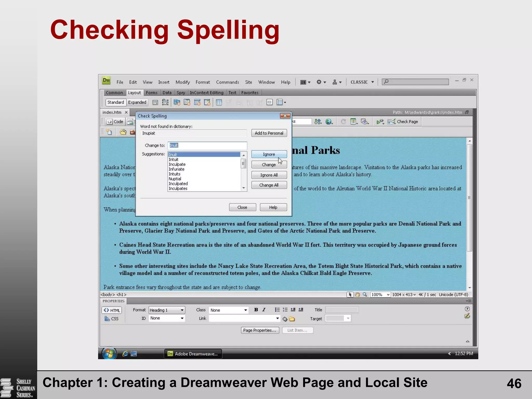Select Intuit in the suggestions list
The height and width of the screenshot is (399, 532).
pyautogui.click(x=204, y=159)
